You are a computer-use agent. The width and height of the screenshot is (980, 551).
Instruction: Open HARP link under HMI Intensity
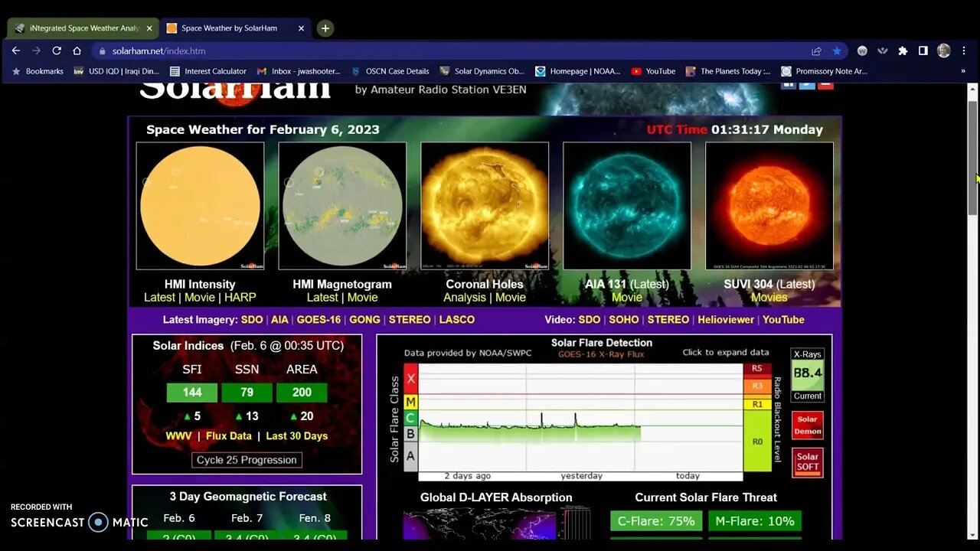click(240, 298)
